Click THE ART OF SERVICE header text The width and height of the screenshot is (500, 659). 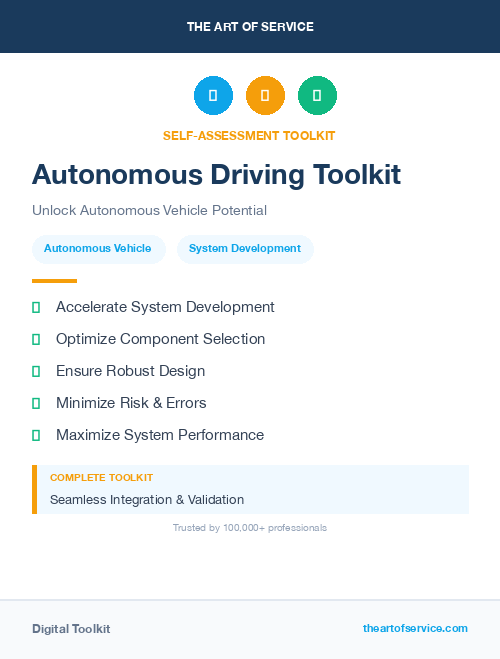250,27
